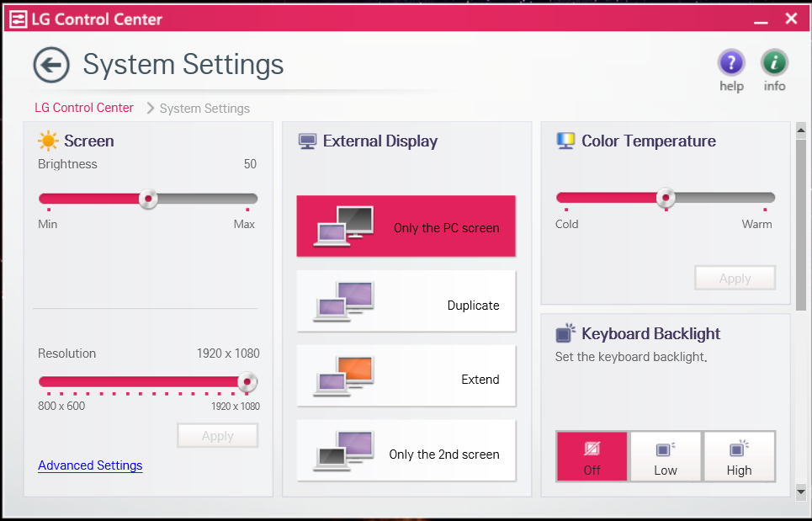Close the LG Control Center window
The height and width of the screenshot is (521, 812).
[791, 19]
